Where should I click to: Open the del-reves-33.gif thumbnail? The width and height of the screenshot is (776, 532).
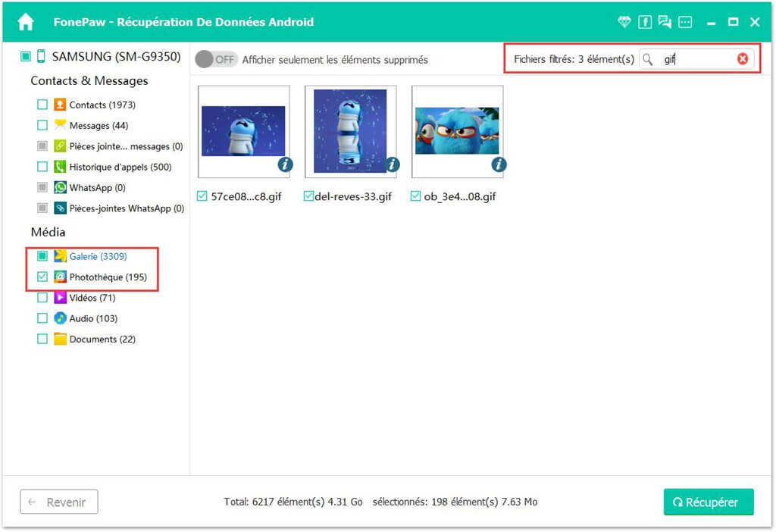click(x=350, y=131)
